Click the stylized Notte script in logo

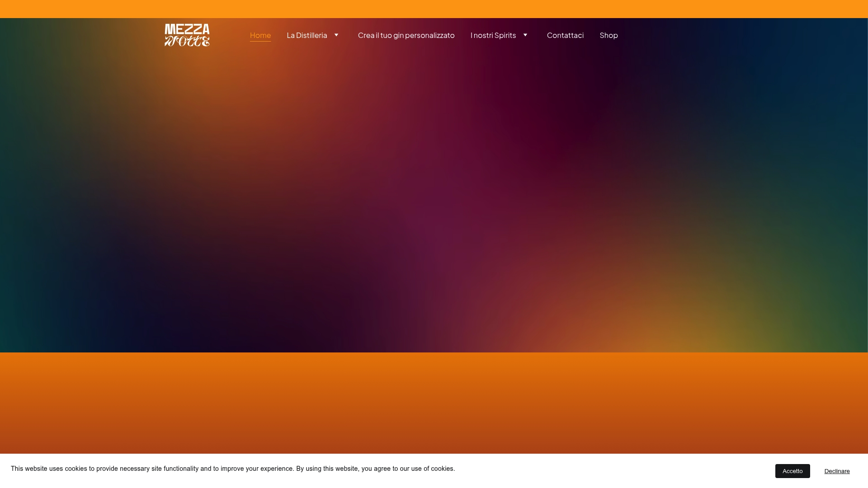click(187, 41)
